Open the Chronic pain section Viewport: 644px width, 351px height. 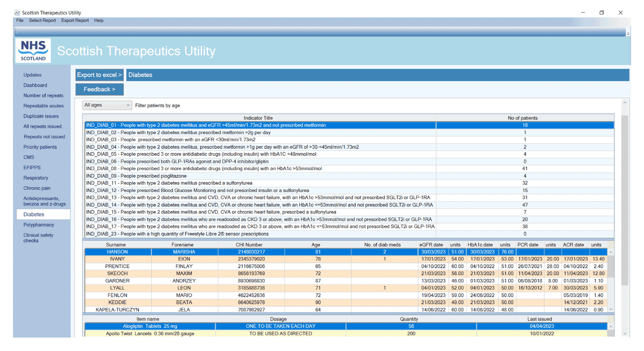click(37, 188)
